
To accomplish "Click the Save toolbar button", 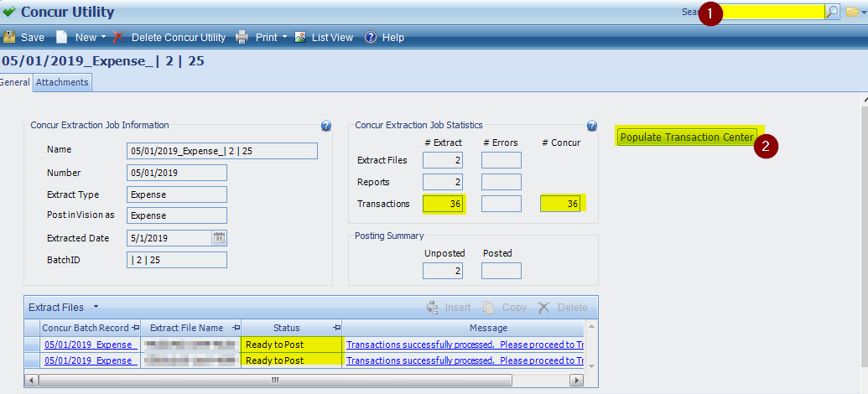I will click(x=23, y=38).
